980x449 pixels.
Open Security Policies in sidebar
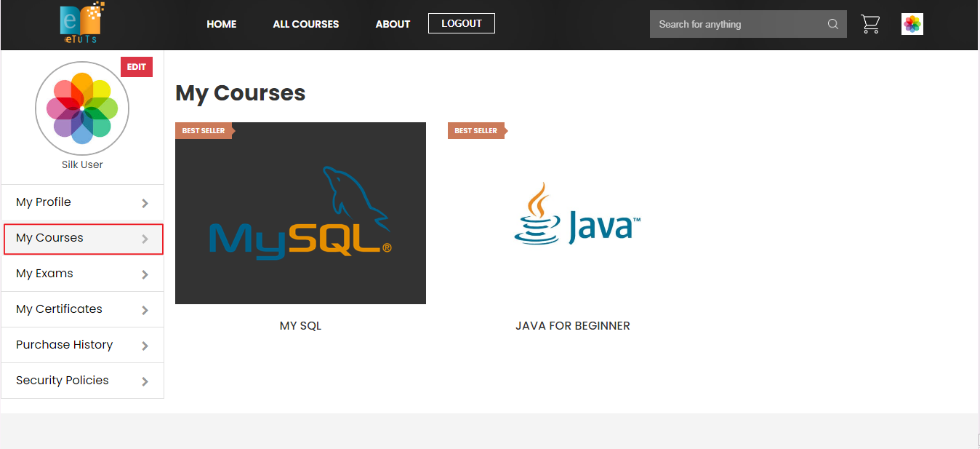click(x=82, y=381)
